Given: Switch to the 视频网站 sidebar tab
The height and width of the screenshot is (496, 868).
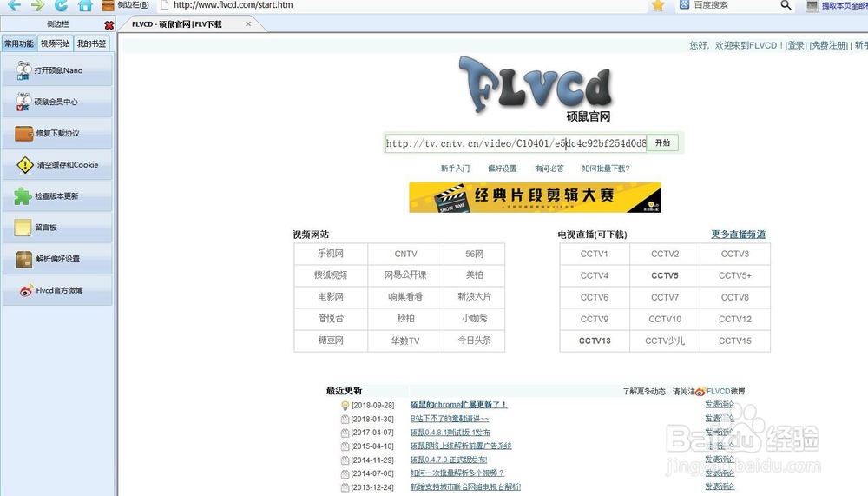Looking at the screenshot, I should (56, 43).
